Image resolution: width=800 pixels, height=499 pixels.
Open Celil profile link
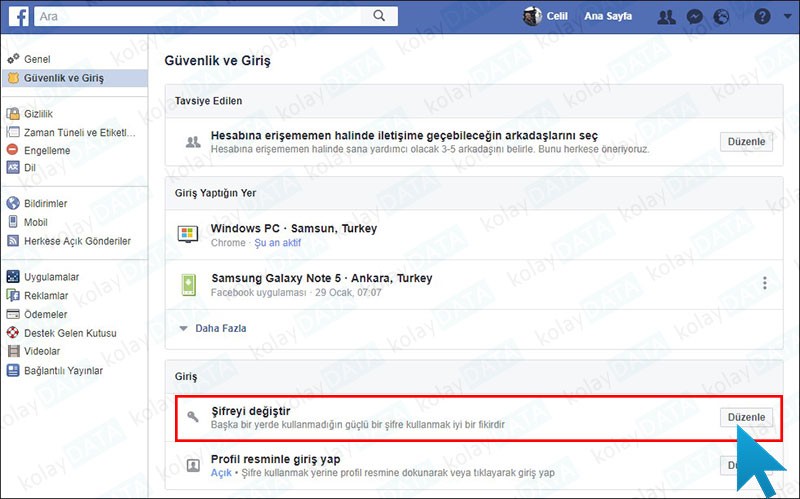point(557,16)
